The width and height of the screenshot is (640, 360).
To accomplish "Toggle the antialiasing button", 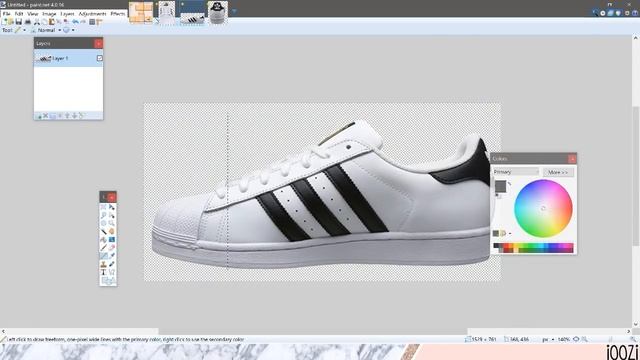I will (66, 30).
